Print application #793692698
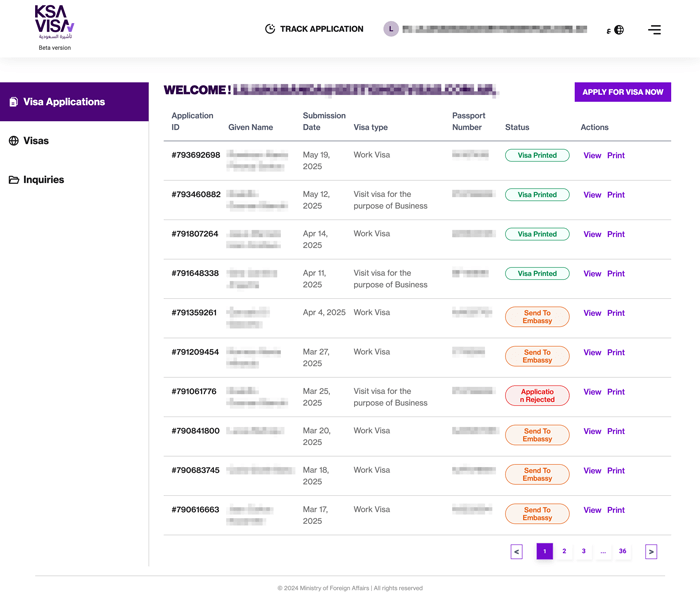Viewport: 700px width, 592px height. pyautogui.click(x=616, y=155)
